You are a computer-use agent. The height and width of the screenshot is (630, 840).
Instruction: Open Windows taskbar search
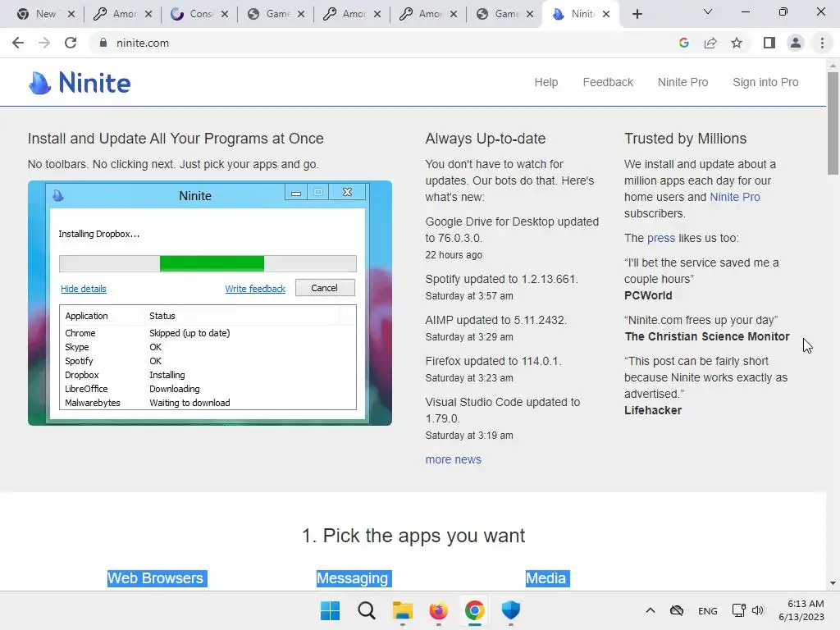[367, 610]
